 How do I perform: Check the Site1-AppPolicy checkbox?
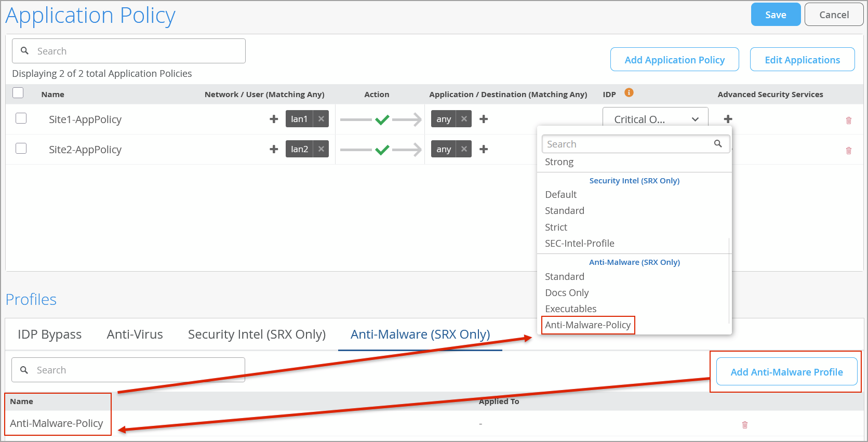click(21, 118)
